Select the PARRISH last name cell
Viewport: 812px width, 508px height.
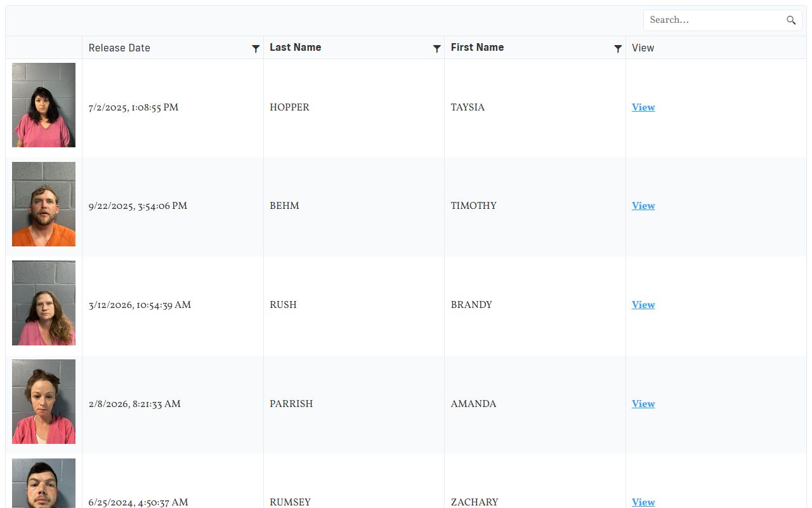pyautogui.click(x=354, y=404)
